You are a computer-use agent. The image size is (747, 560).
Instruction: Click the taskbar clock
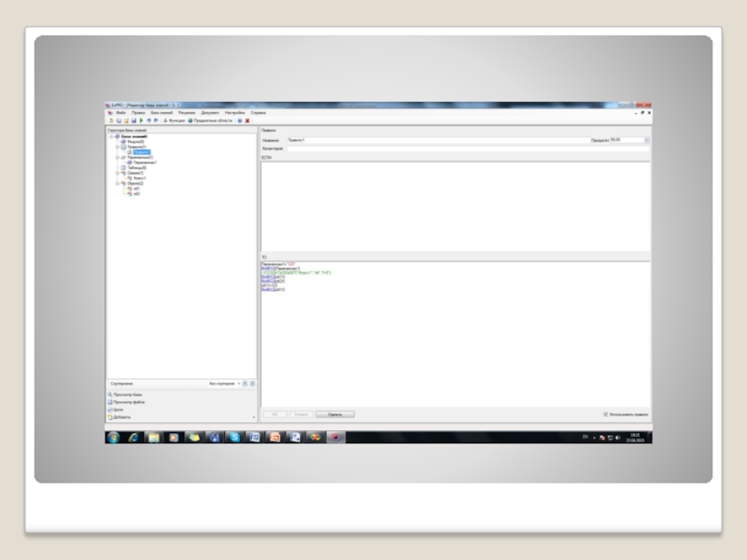[635, 438]
